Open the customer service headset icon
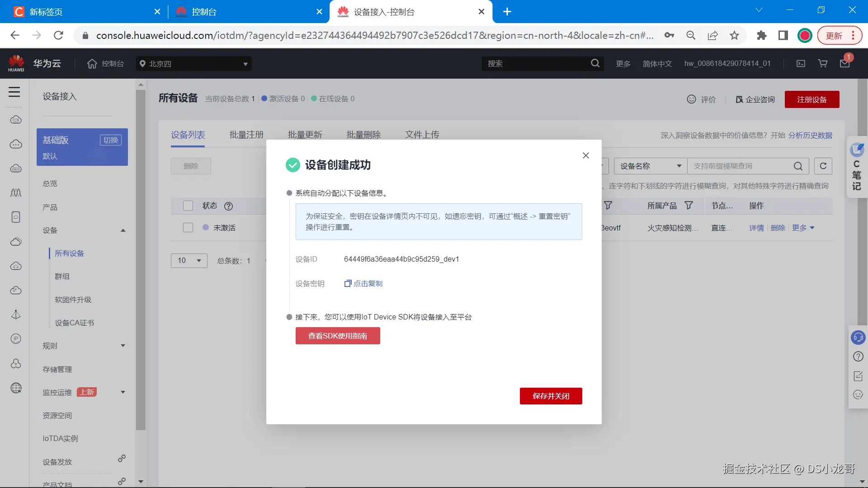The height and width of the screenshot is (488, 868). click(x=858, y=338)
